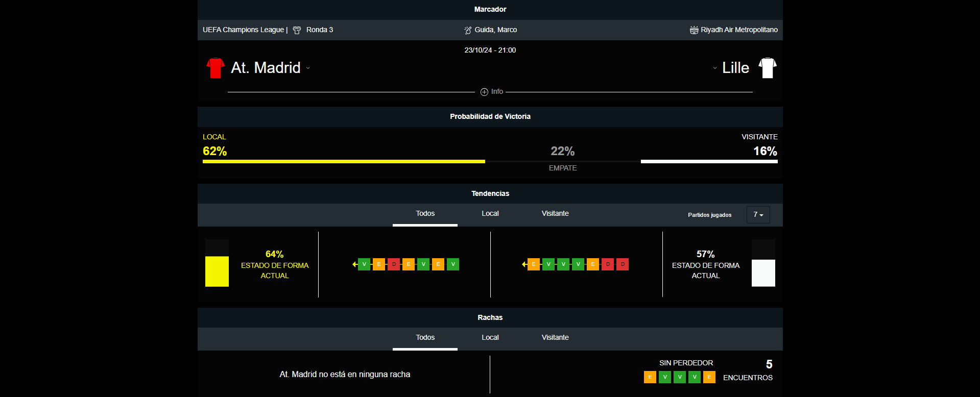Click the white Lille jersey icon
The image size is (980, 397).
click(767, 68)
